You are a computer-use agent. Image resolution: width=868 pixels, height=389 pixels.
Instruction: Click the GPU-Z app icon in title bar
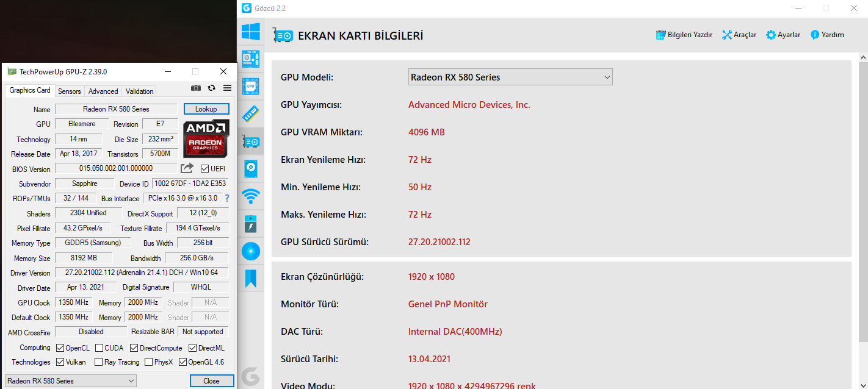[12, 71]
